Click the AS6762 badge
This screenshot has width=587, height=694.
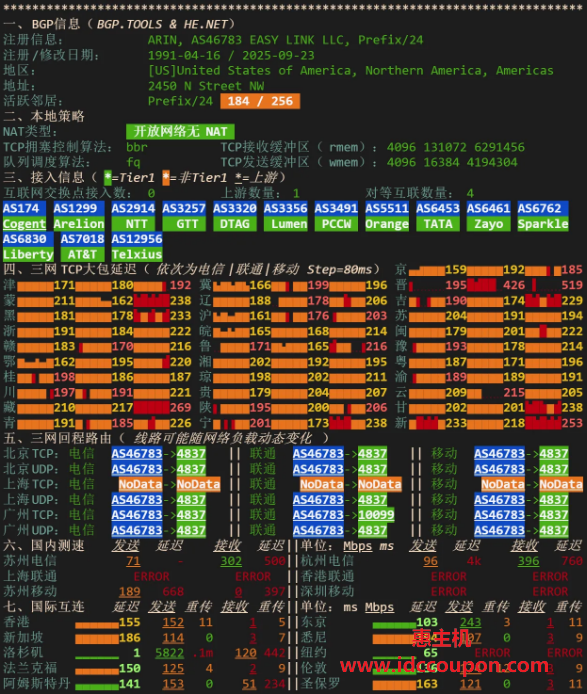543,208
